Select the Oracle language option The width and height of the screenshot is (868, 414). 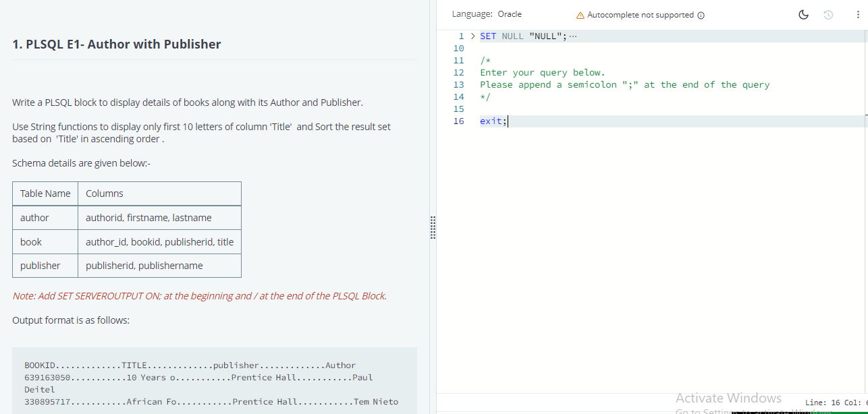[x=510, y=13]
